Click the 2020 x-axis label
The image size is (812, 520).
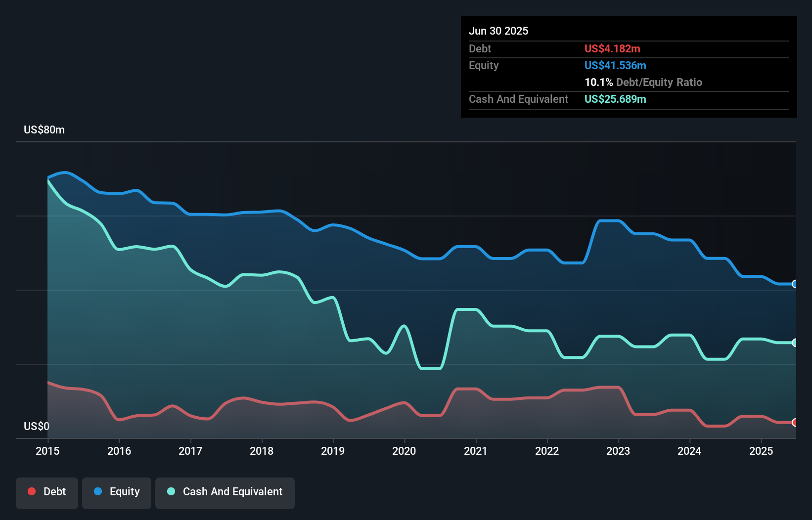tap(404, 451)
